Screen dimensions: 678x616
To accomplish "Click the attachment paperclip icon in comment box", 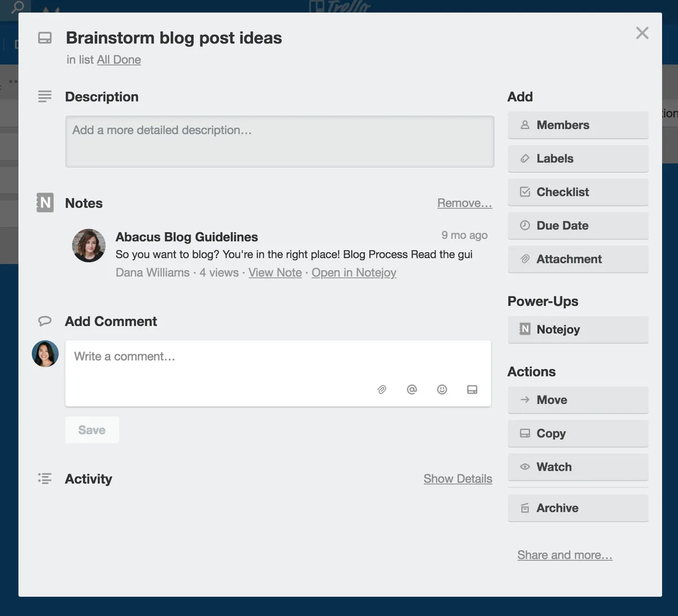I will point(382,389).
